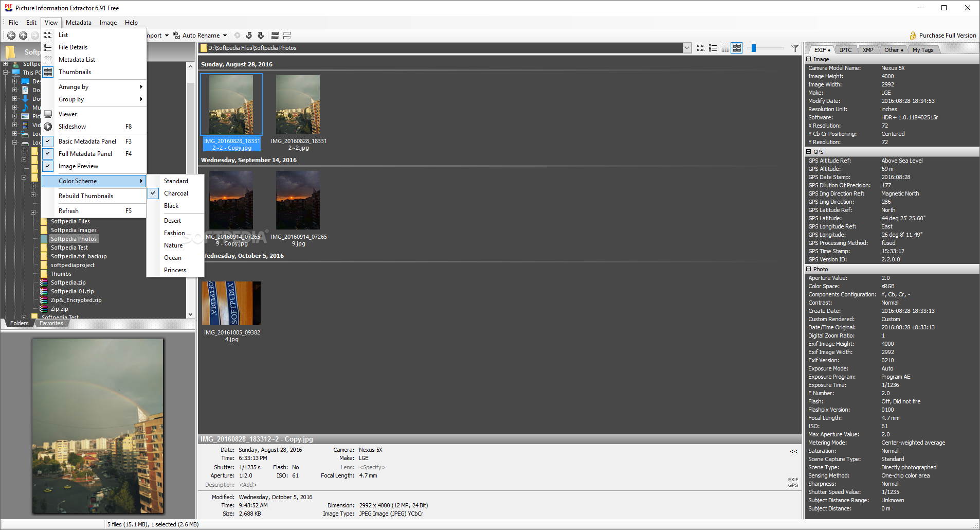This screenshot has width=980, height=530.
Task: Click the Softpedia Photos folder icon
Action: 44,239
